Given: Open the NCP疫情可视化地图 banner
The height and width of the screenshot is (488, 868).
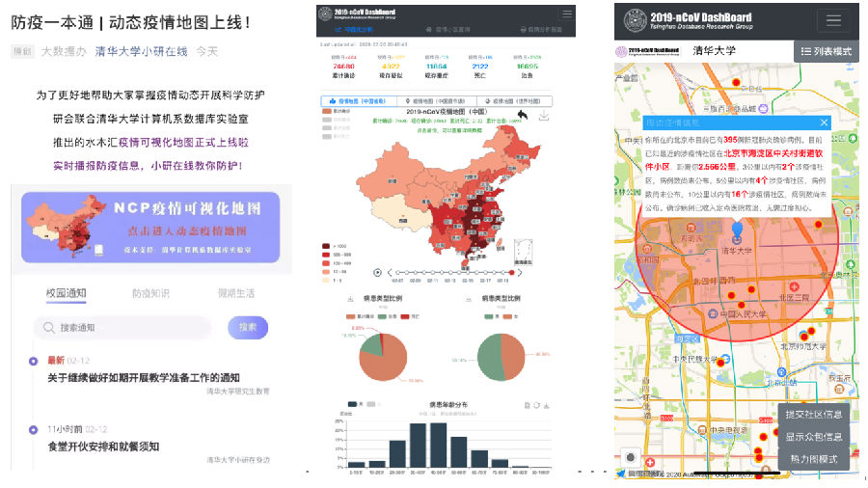Looking at the screenshot, I should click(x=150, y=228).
